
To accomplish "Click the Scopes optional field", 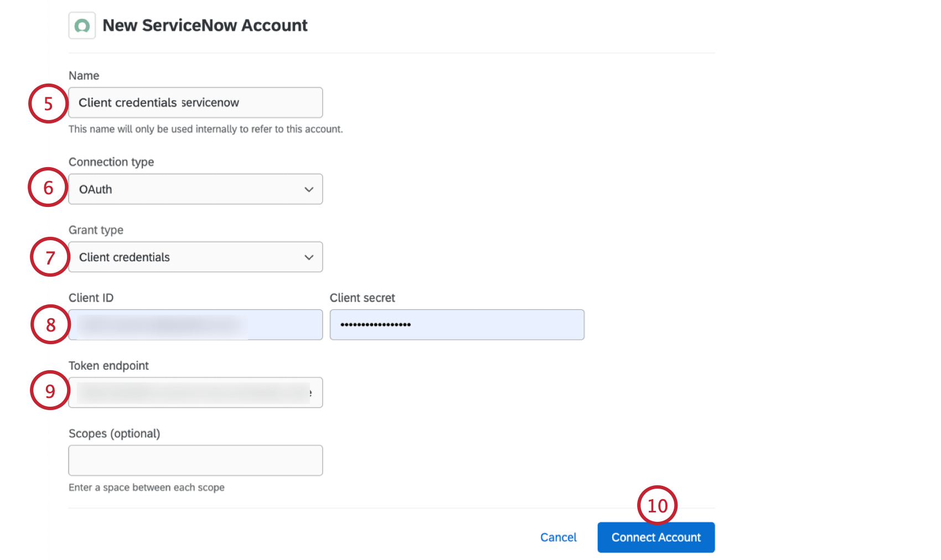I will click(195, 460).
